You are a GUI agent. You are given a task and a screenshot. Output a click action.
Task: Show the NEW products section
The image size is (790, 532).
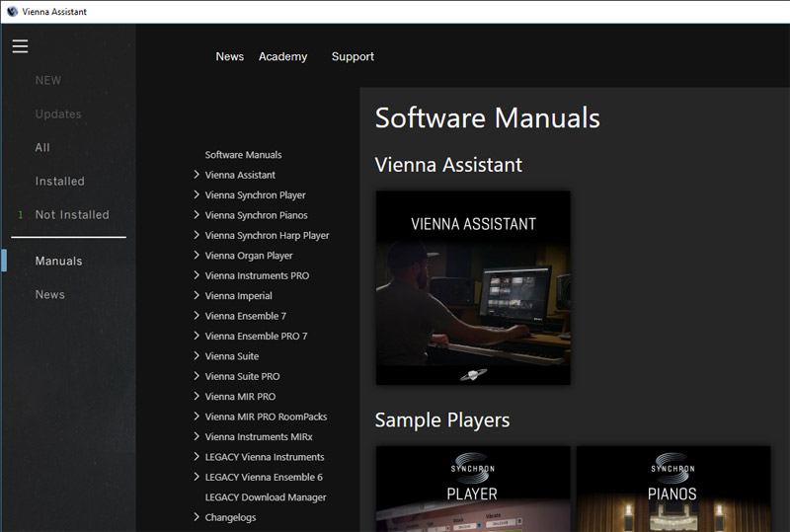coord(48,81)
